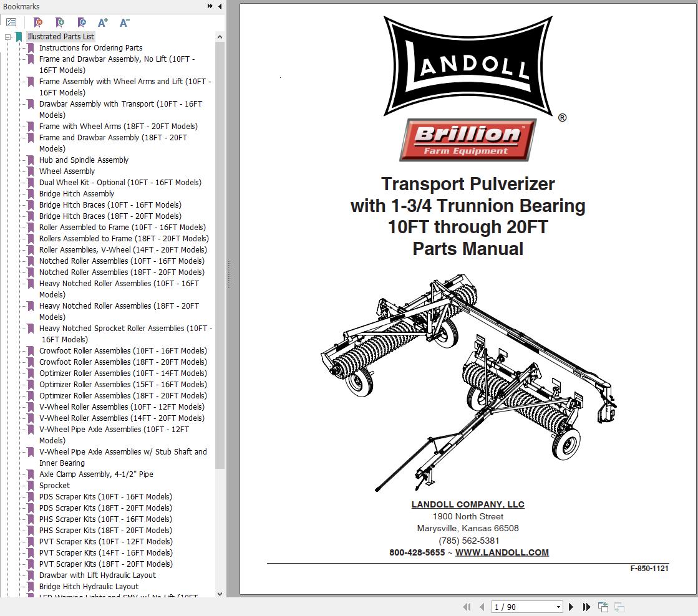Viewport: 698px width, 616px height.
Task: Open the bookmark options list icon
Action: [x=11, y=21]
